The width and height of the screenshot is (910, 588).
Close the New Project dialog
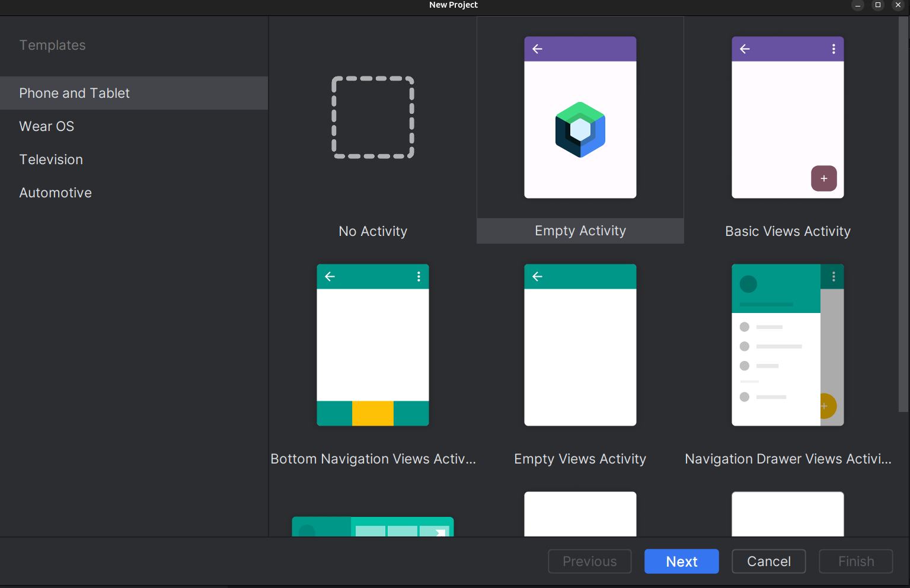point(898,5)
